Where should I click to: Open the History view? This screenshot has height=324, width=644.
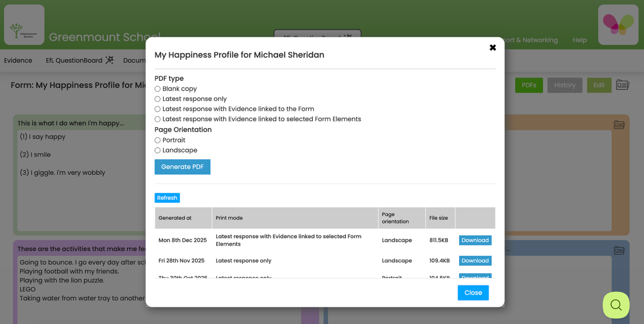pyautogui.click(x=565, y=85)
